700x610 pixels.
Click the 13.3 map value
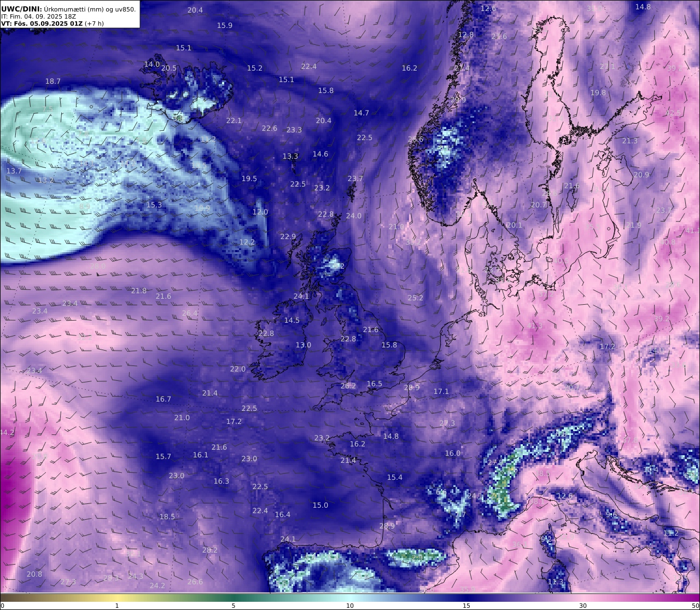click(290, 156)
